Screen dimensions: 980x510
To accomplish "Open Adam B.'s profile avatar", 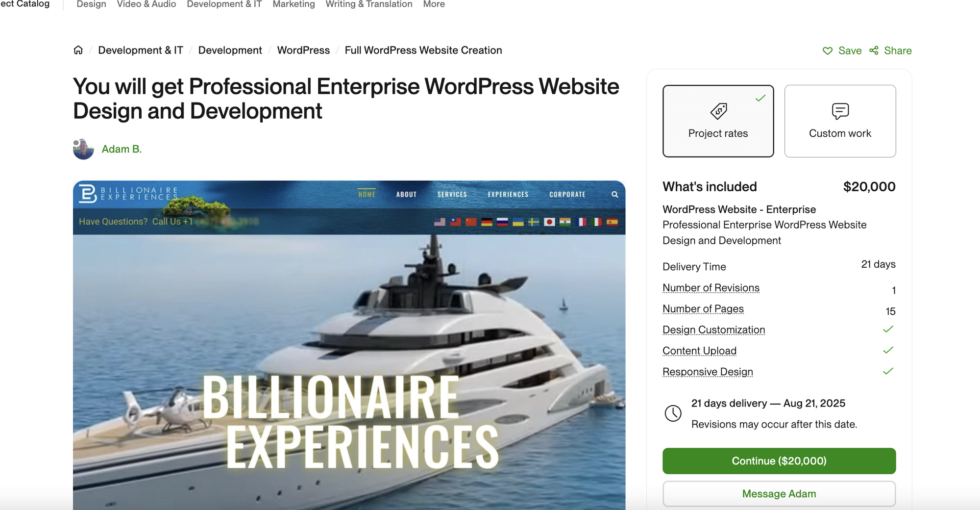I will coord(83,149).
